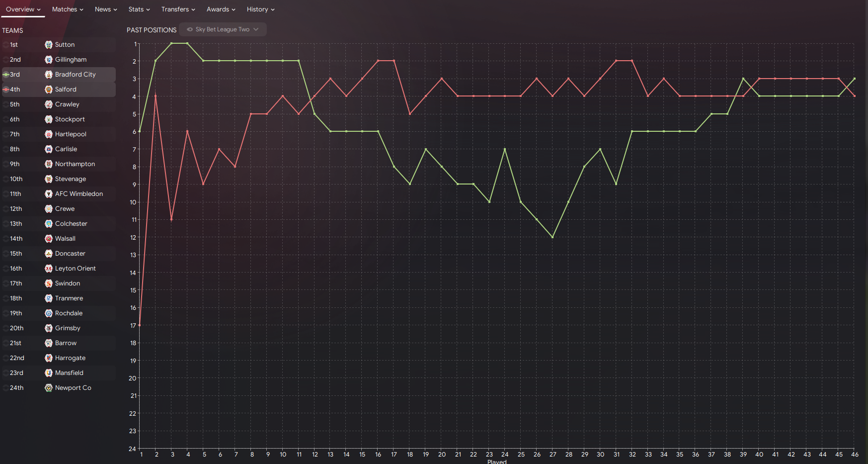The width and height of the screenshot is (868, 464).
Task: Click green line's 1st-place point at match 3
Action: (171, 43)
